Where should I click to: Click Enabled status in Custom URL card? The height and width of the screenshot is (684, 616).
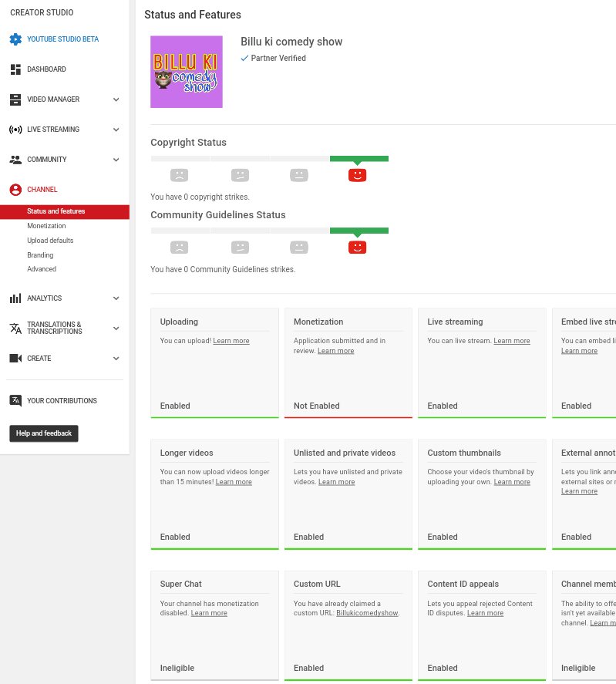click(x=308, y=668)
